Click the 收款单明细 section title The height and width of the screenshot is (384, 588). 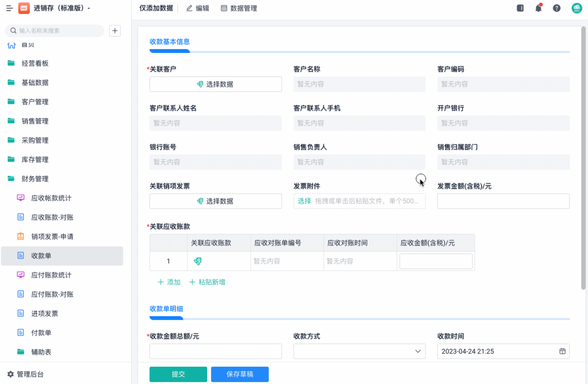(x=166, y=308)
